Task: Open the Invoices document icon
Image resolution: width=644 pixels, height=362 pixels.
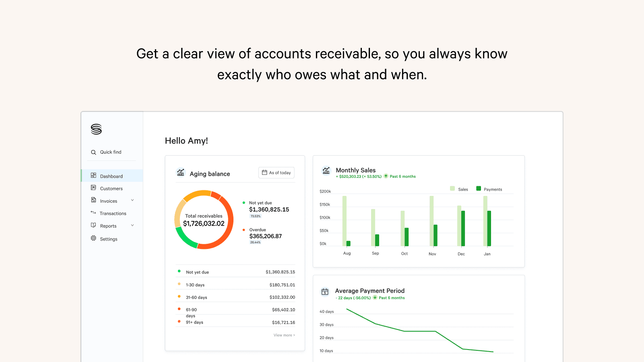Action: 93,201
